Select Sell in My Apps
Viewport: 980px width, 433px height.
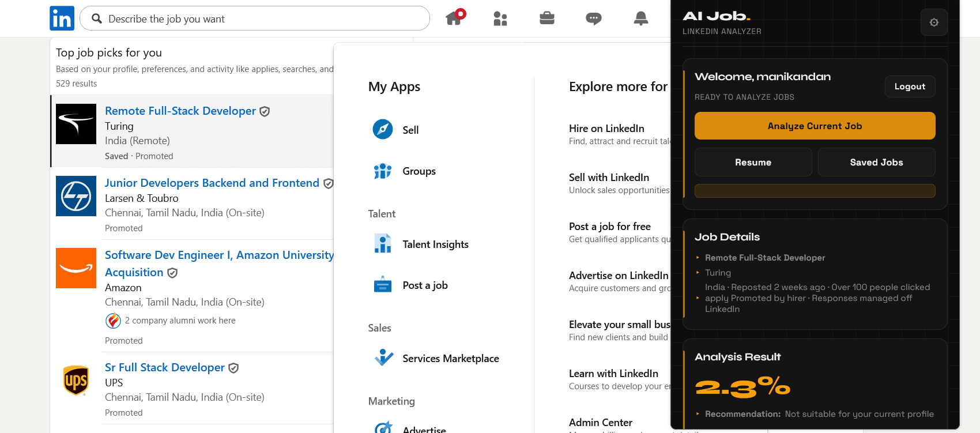[x=410, y=130]
